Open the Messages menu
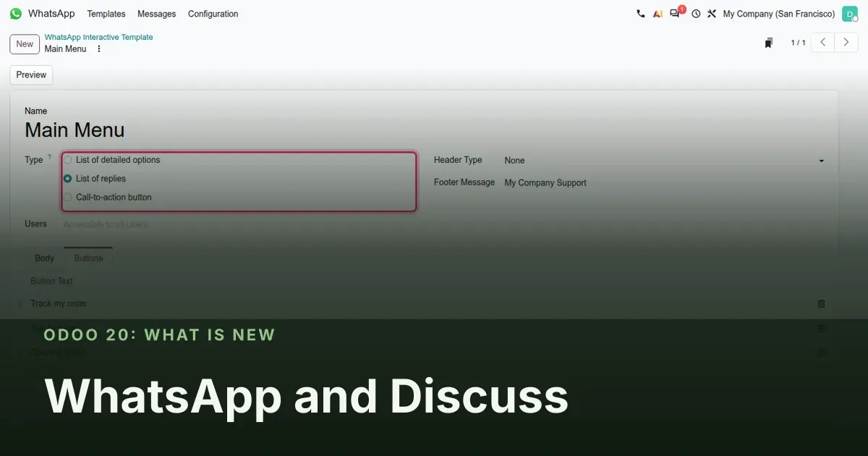Image resolution: width=868 pixels, height=456 pixels. pos(157,14)
